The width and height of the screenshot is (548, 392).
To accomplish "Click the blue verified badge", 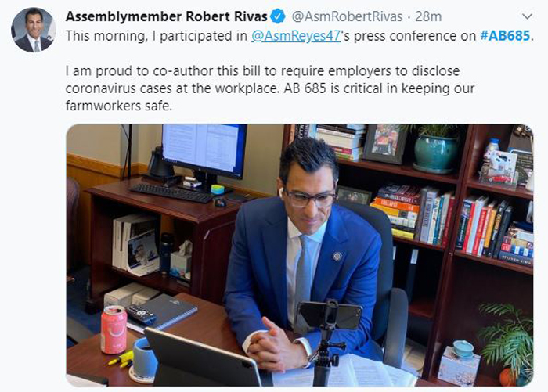I will [278, 16].
